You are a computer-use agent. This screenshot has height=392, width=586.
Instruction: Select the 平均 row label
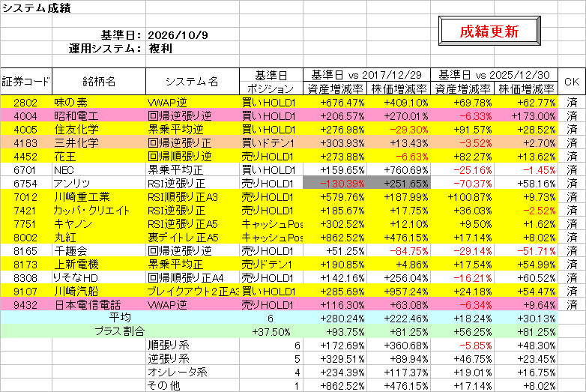click(x=120, y=318)
